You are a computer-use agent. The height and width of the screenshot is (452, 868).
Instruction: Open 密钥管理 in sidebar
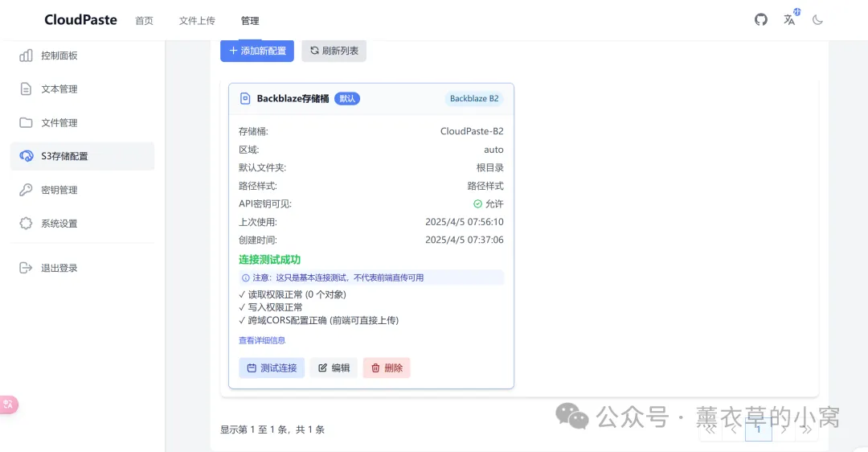pos(83,190)
